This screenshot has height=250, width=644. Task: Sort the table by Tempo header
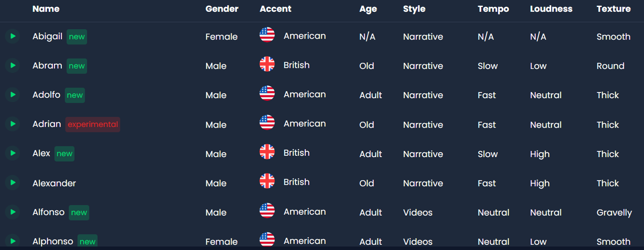(493, 9)
